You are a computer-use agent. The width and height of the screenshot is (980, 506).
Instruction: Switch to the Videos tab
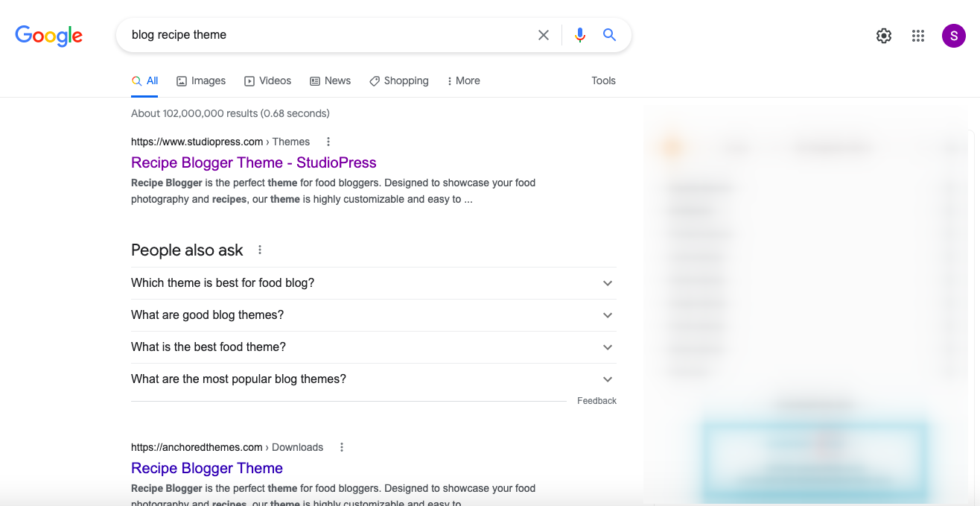pyautogui.click(x=268, y=80)
